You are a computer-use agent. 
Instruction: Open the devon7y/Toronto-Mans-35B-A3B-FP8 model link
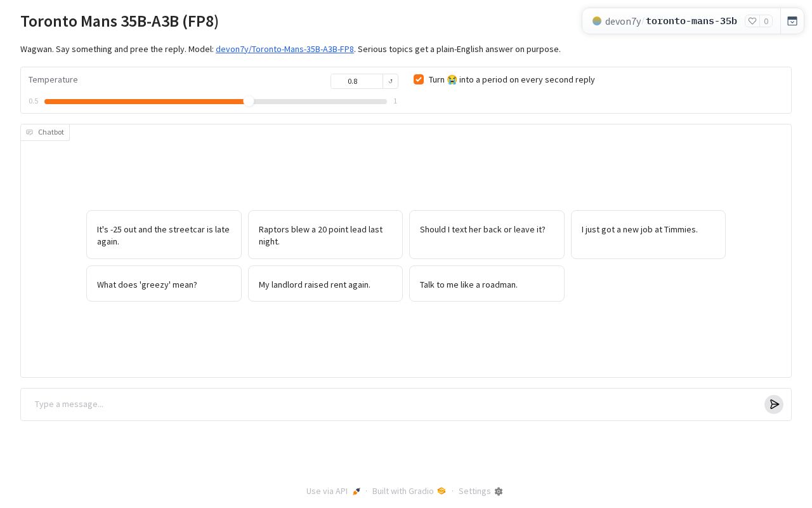click(285, 49)
